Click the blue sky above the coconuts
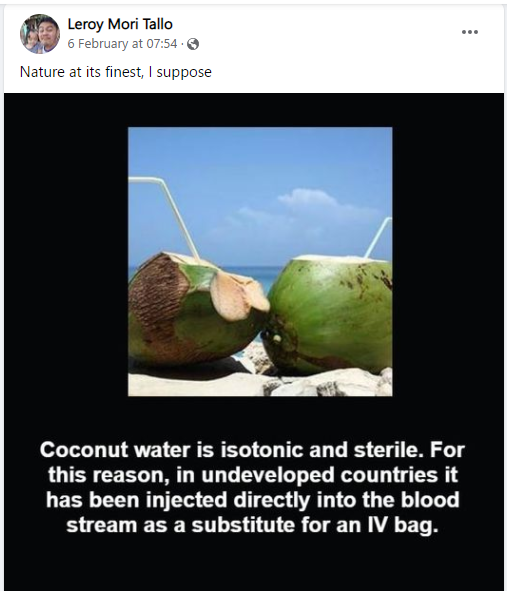Image resolution: width=507 pixels, height=591 pixels. pos(260,158)
